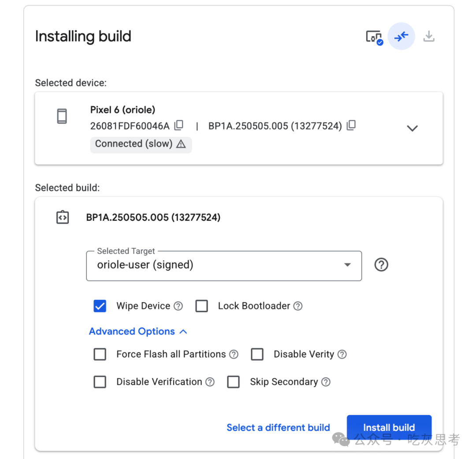The image size is (476, 459).
Task: Show help for Wipe Device
Action: (178, 306)
